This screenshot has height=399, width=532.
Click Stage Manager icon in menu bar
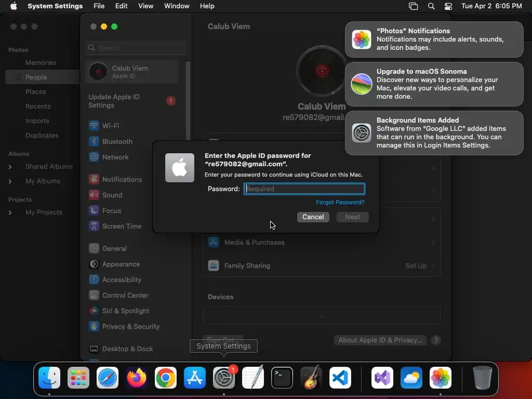point(413,6)
